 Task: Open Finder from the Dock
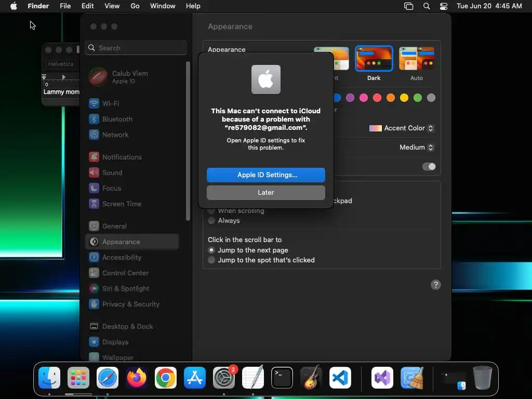tap(49, 378)
